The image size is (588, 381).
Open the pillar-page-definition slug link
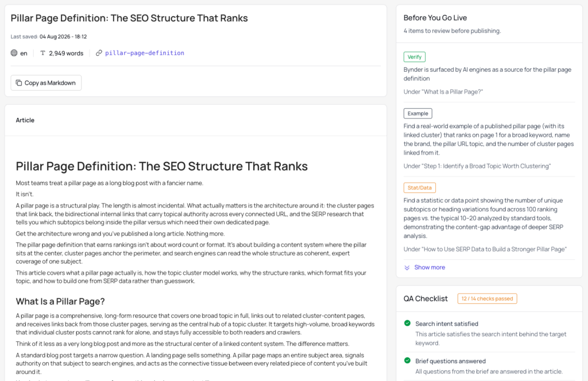pyautogui.click(x=144, y=53)
